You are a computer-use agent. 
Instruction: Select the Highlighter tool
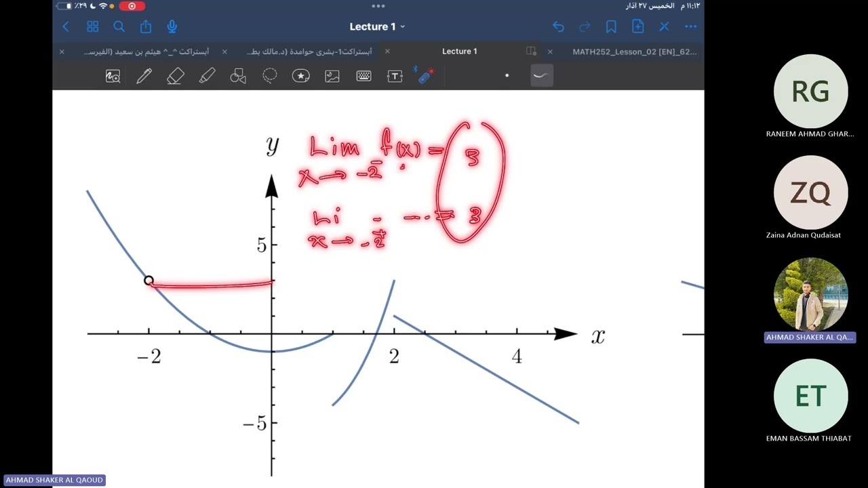click(x=207, y=77)
